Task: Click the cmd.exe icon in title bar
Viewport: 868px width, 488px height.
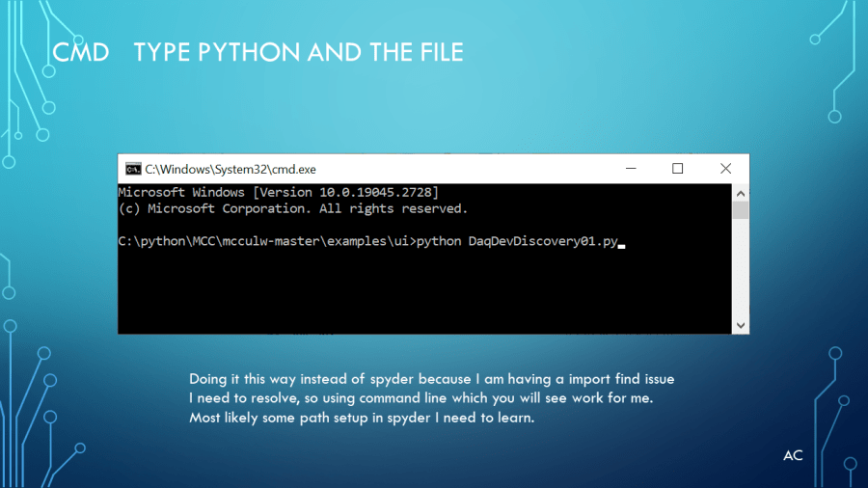Action: point(133,169)
